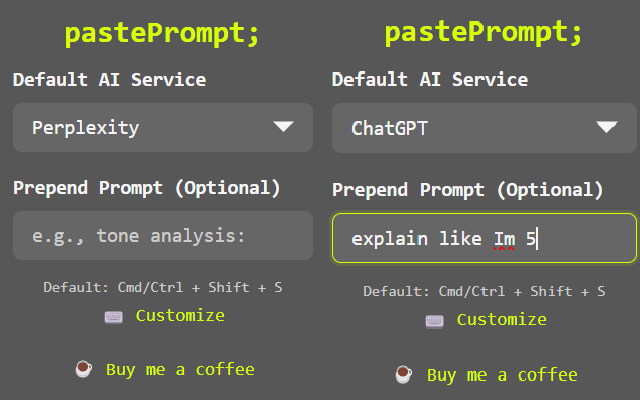
Task: Click shortcut hint text in the Perplexity panel
Action: (x=163, y=287)
